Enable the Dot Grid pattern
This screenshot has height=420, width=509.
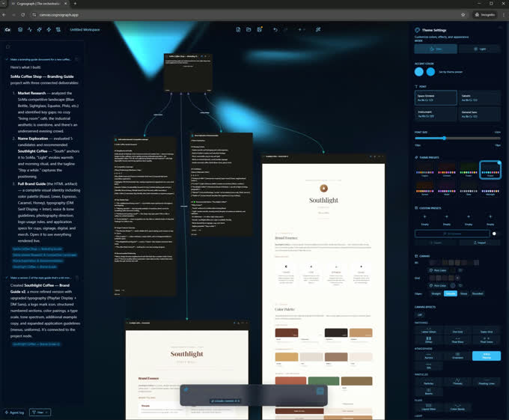coord(457,330)
